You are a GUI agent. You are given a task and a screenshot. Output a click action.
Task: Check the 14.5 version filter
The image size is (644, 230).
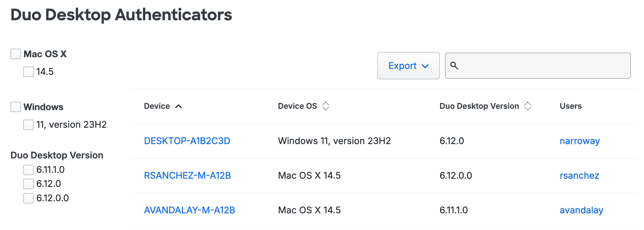click(28, 72)
